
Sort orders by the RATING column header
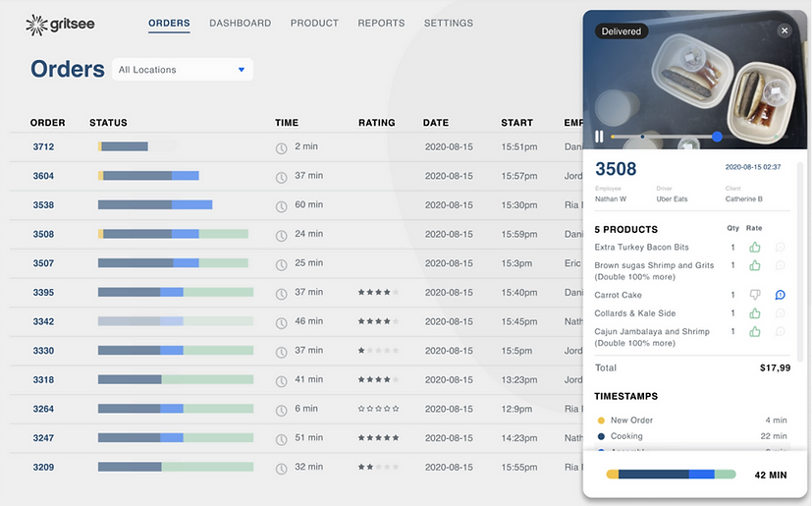coord(376,123)
